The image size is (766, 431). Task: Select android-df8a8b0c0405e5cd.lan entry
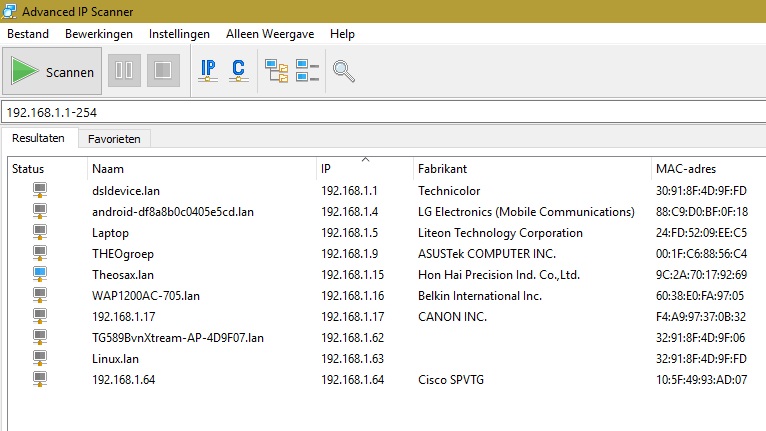(x=173, y=212)
